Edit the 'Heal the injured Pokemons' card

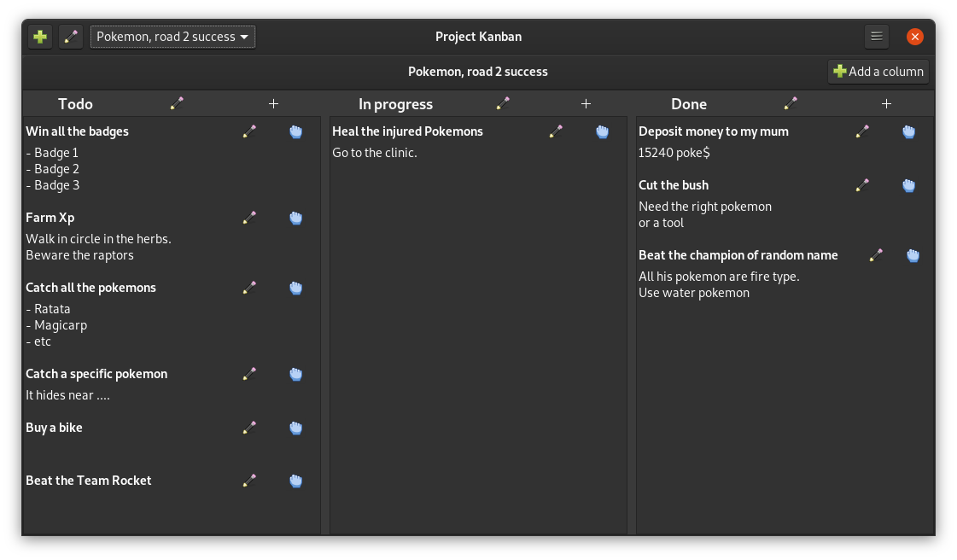(x=556, y=131)
